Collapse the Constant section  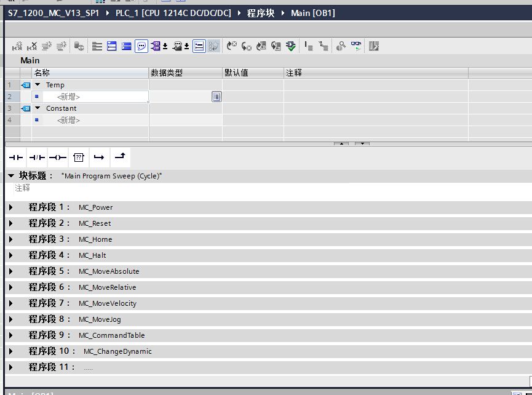click(x=38, y=108)
